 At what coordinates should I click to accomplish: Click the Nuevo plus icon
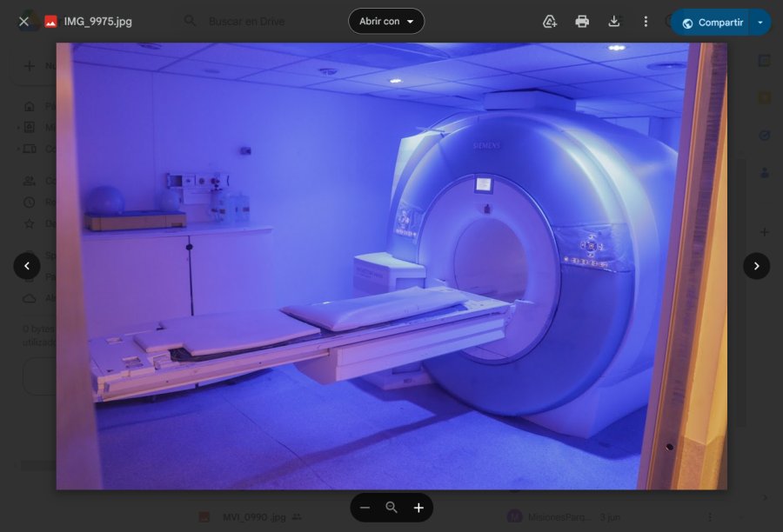pyautogui.click(x=29, y=67)
